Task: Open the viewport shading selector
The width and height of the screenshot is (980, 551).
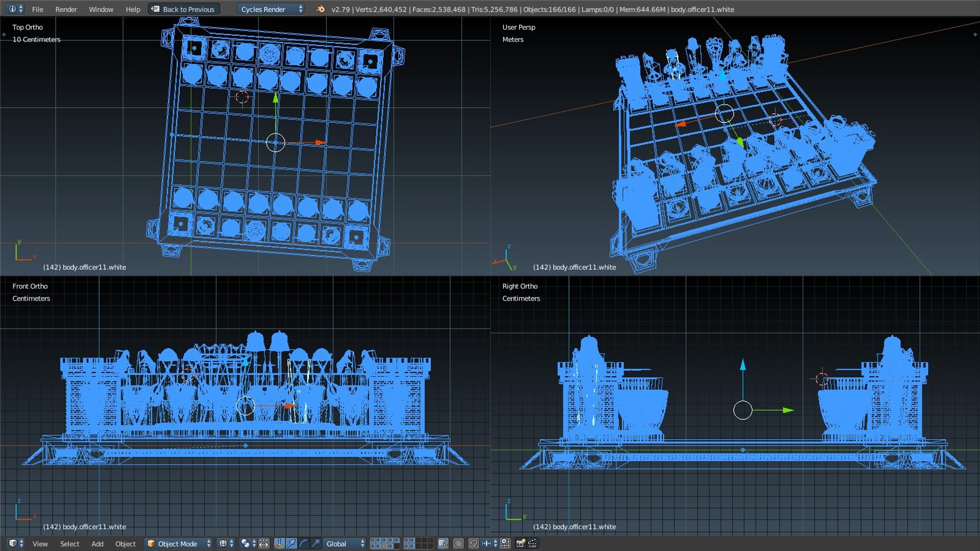Action: click(226, 544)
